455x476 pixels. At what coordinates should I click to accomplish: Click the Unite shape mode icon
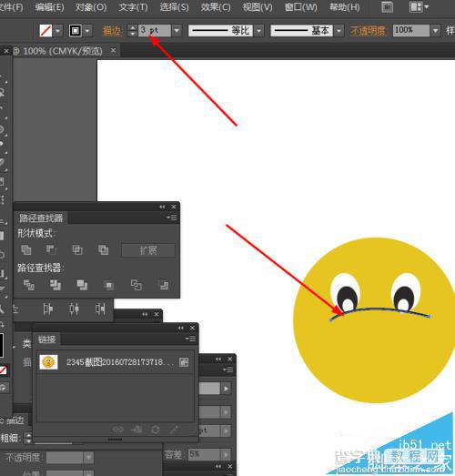(26, 250)
